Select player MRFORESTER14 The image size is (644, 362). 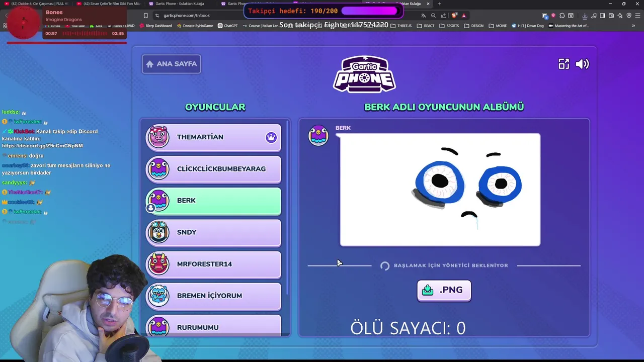point(213,264)
